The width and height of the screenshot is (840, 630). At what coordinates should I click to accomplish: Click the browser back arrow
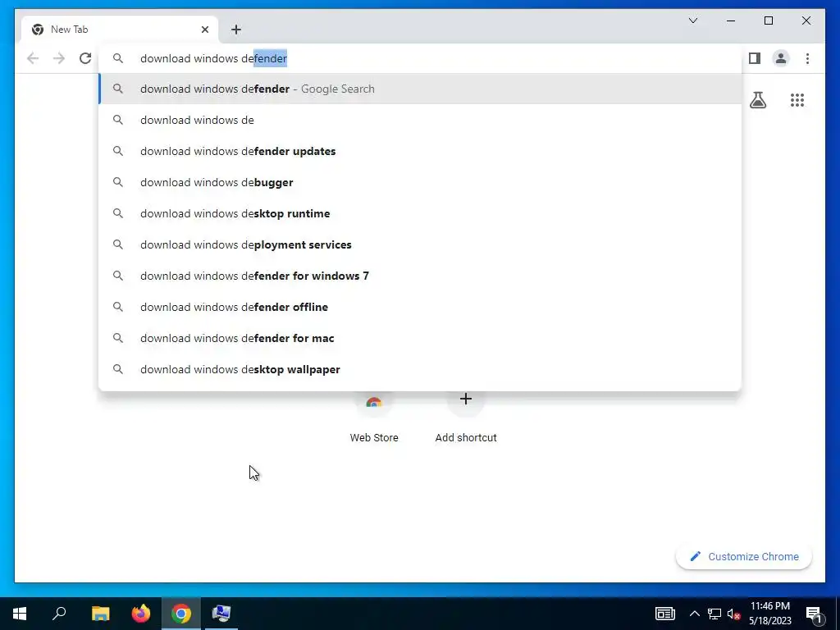coord(33,58)
